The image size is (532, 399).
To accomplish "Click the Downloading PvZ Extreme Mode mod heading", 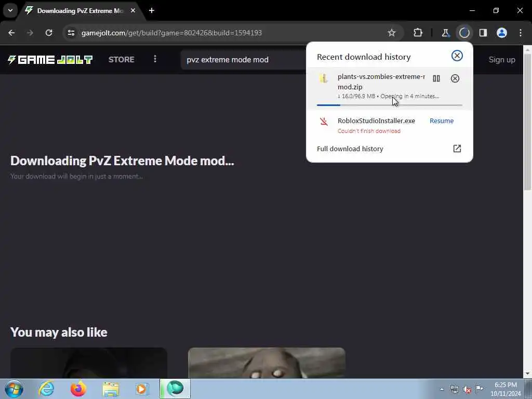I will pyautogui.click(x=122, y=161).
